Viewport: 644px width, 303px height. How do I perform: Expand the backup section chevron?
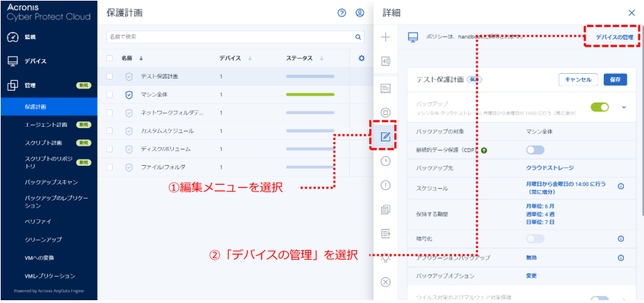pos(624,107)
